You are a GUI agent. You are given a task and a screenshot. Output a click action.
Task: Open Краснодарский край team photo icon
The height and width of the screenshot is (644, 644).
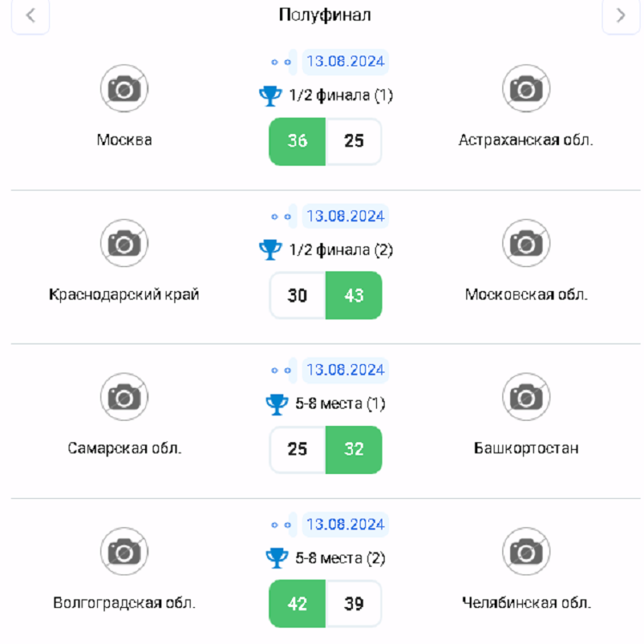click(125, 243)
